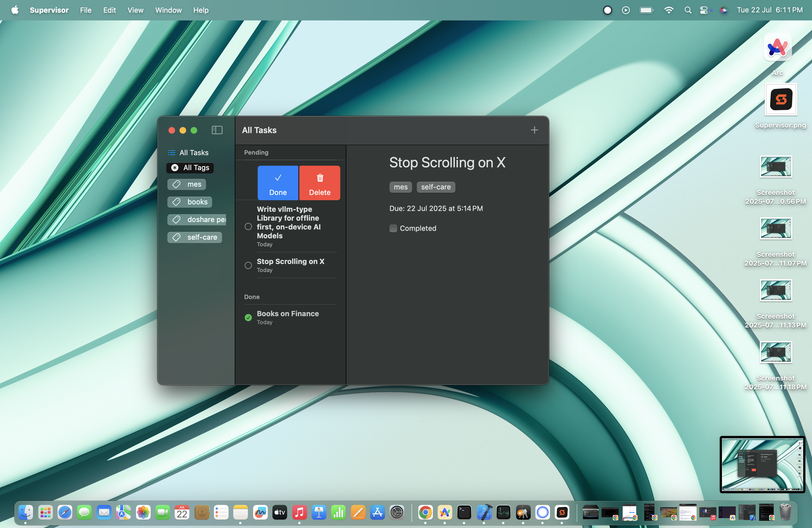The image size is (812, 528).
Task: Open Notes in the Dock
Action: coord(241,512)
